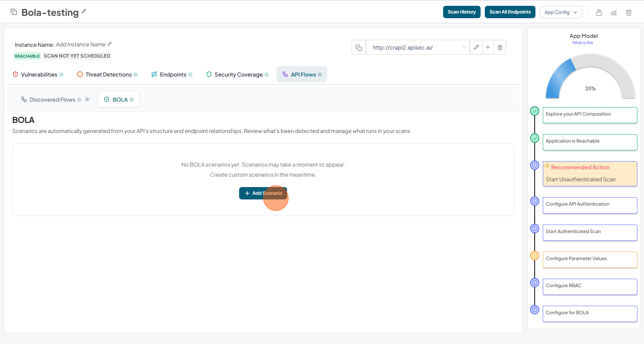Switch to the Endpoints tab
This screenshot has width=644, height=344.
click(x=172, y=75)
